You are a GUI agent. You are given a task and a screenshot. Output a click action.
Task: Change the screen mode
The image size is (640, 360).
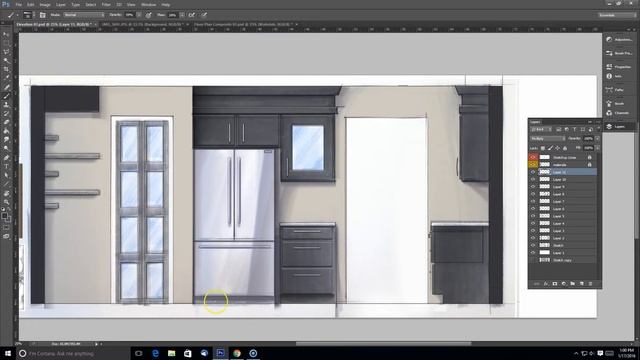click(6, 236)
